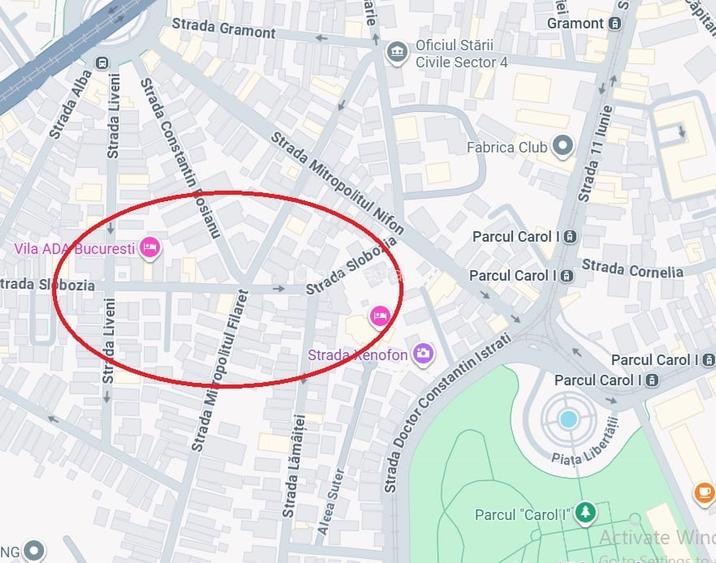Screen dimensions: 716x563
Task: Select the Gramont transit stop icon
Action: click(x=616, y=23)
